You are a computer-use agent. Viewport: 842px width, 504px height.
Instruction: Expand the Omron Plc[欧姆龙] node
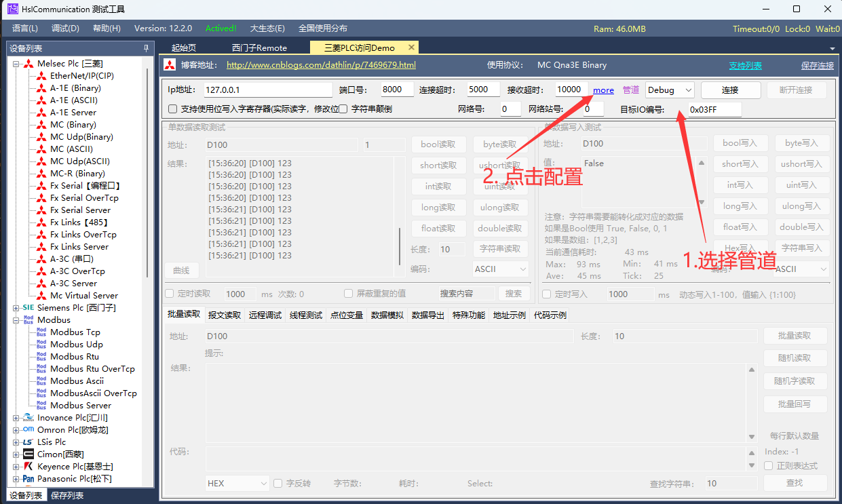(x=16, y=430)
